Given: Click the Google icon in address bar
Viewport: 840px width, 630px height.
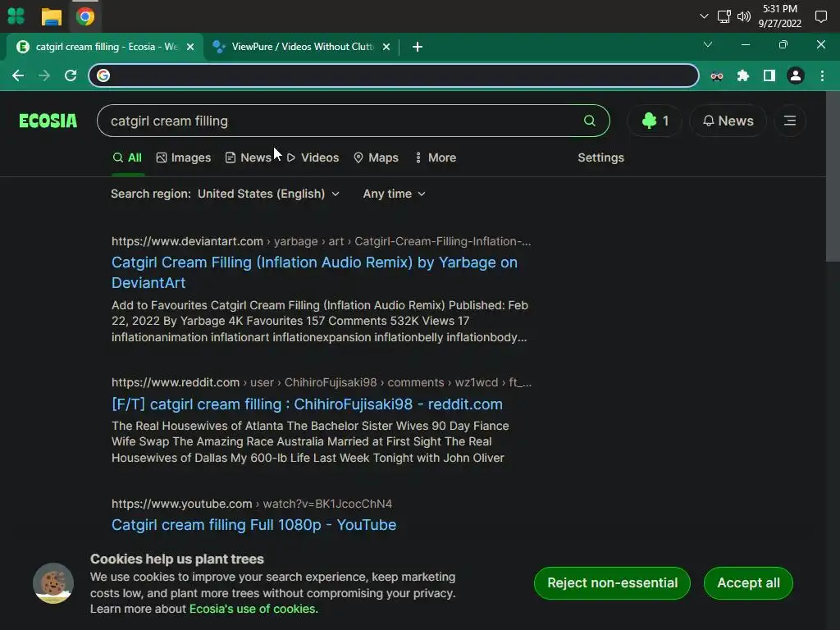Looking at the screenshot, I should [103, 75].
